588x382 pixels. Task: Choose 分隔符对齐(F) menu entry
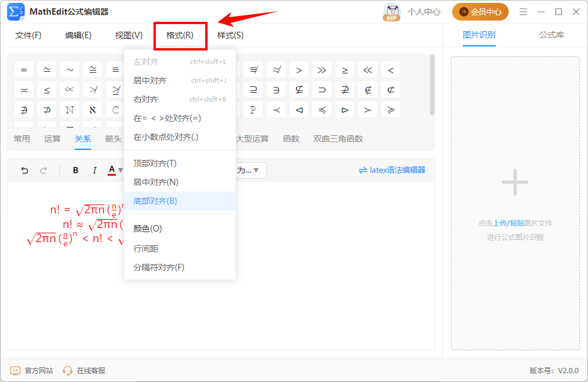pos(180,267)
